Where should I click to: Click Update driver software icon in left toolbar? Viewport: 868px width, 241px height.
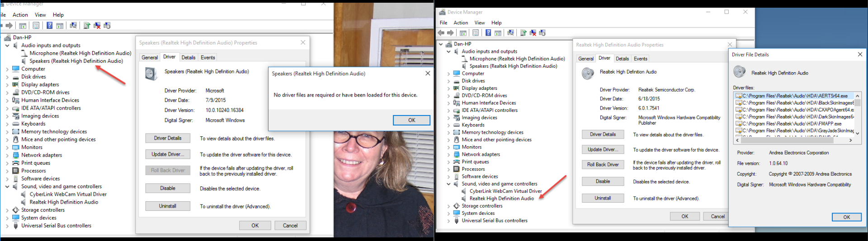click(x=87, y=26)
